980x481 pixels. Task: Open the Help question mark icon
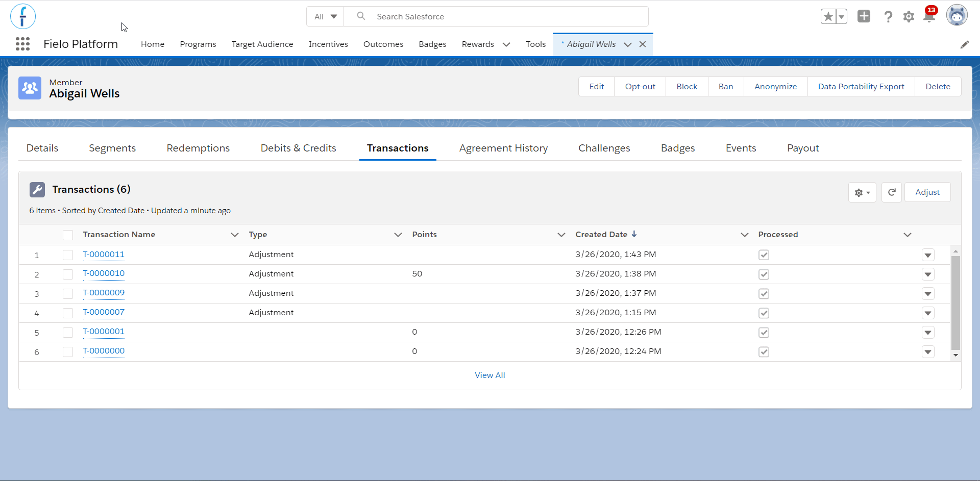(x=888, y=17)
